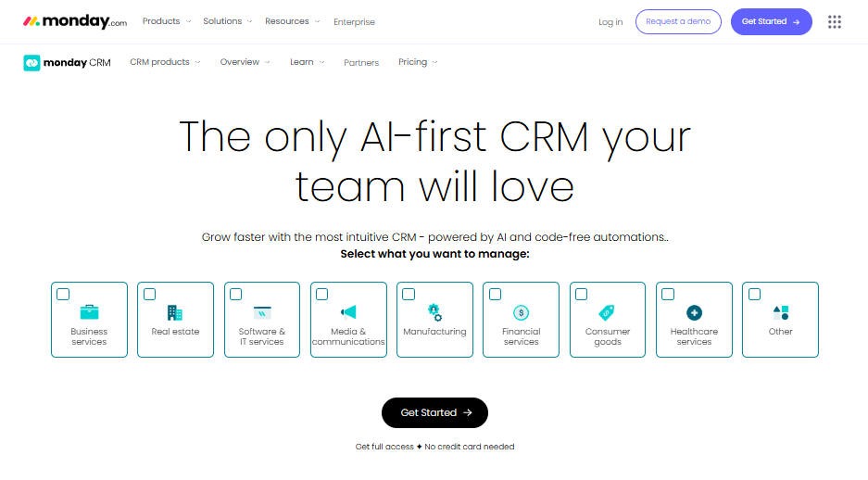Select the Consumer goods card label
Image resolution: width=868 pixels, height=480 pixels.
(x=608, y=336)
